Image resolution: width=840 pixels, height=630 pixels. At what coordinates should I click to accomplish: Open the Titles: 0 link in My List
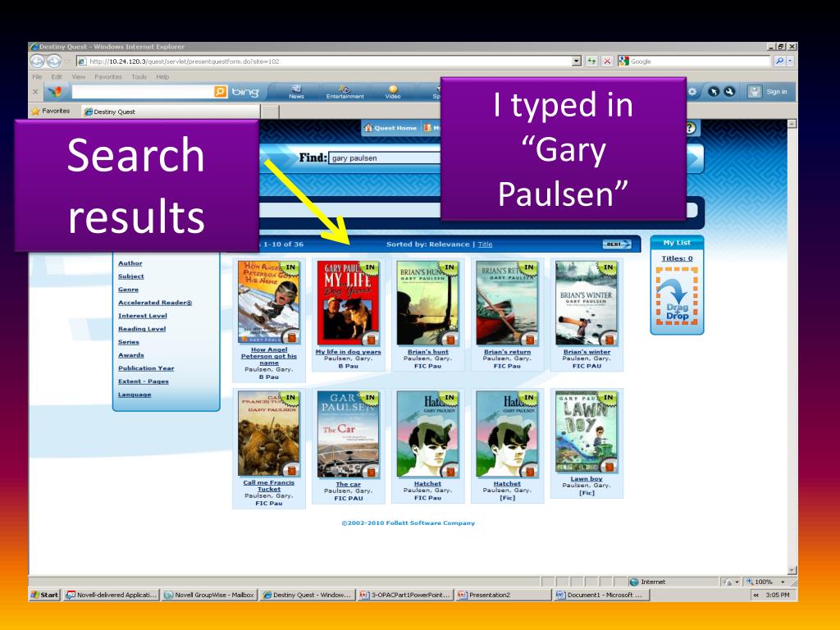(677, 258)
